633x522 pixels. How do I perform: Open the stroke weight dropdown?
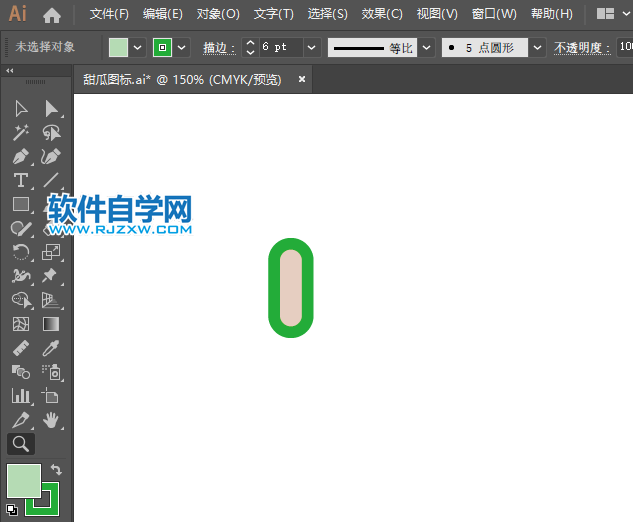311,48
